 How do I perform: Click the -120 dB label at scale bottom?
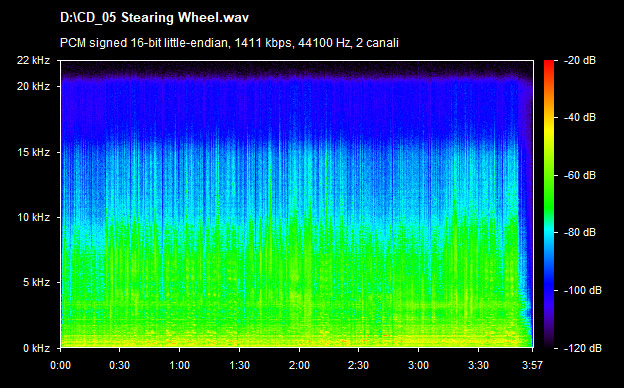click(x=583, y=348)
